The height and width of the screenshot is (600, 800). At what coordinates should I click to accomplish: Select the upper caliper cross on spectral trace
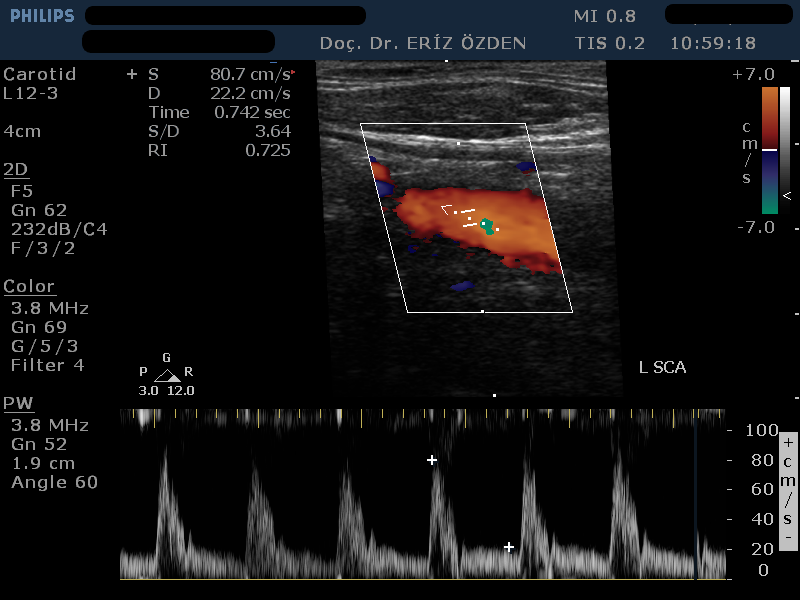click(432, 459)
